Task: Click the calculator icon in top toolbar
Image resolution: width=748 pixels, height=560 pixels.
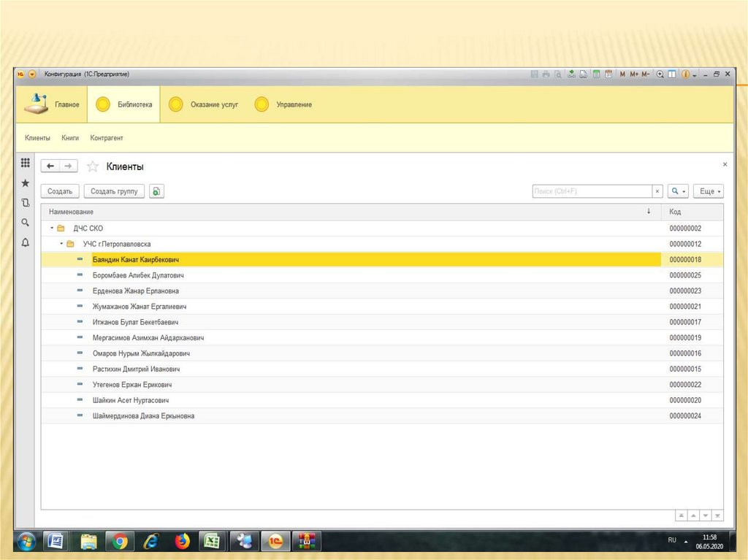Action: [596, 74]
